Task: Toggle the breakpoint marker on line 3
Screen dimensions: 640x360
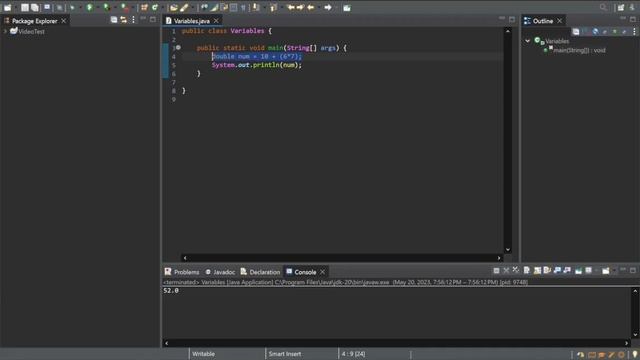Action: (178, 48)
